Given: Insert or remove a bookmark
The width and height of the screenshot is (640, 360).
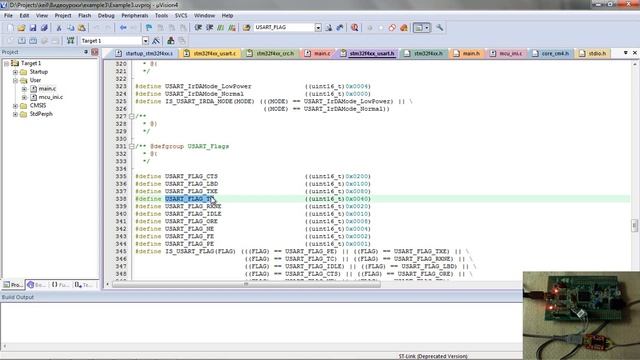Looking at the screenshot, I should click(149, 28).
